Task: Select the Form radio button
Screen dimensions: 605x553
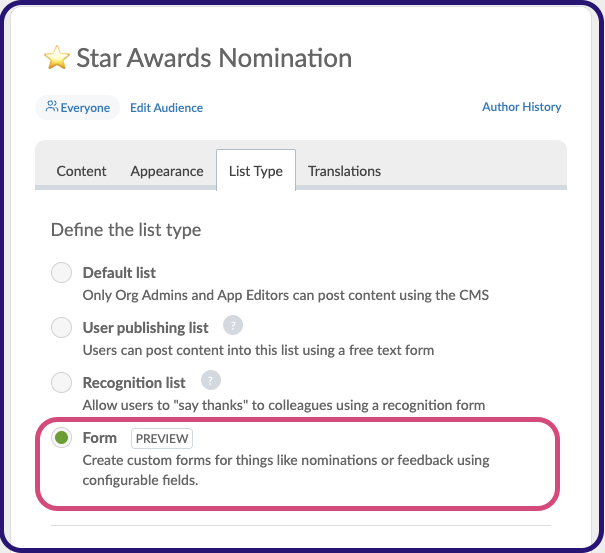Action: click(x=62, y=438)
